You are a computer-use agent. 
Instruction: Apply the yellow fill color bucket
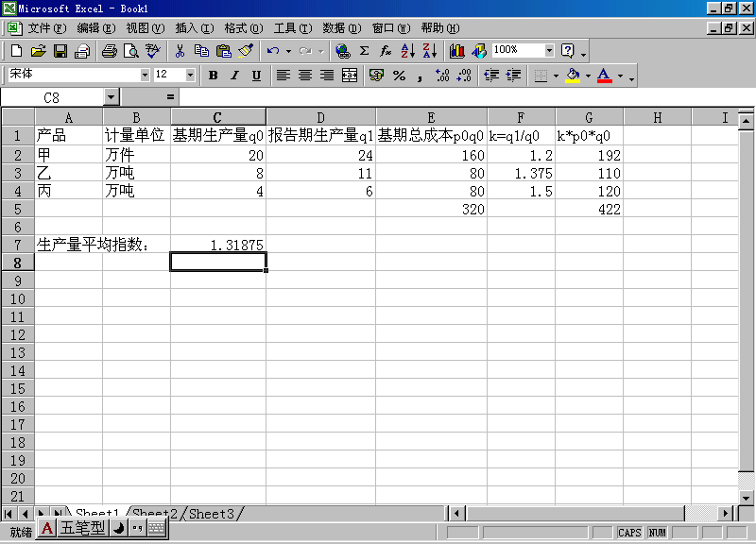coord(572,75)
